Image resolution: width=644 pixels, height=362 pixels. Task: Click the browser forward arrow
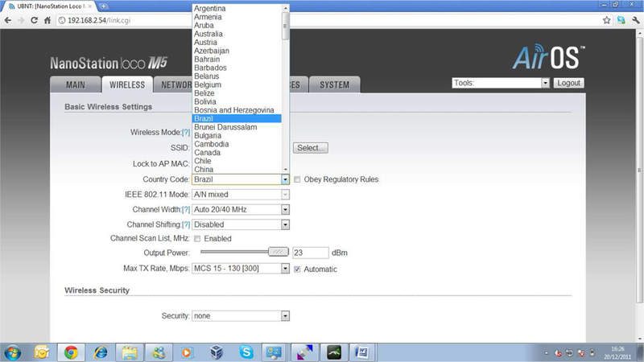pos(21,20)
